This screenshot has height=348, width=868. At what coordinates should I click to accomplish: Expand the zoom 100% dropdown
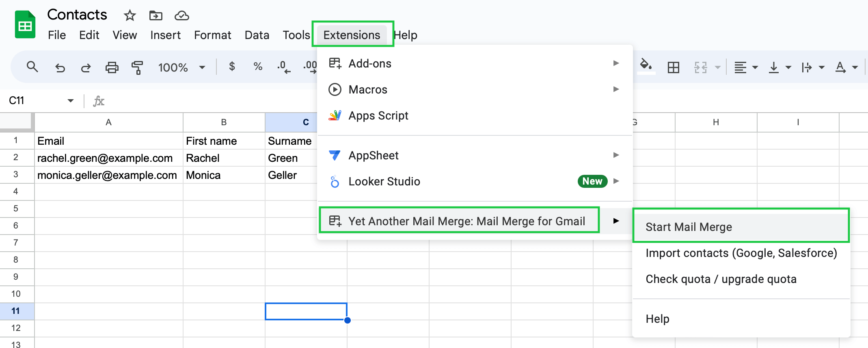pos(202,67)
